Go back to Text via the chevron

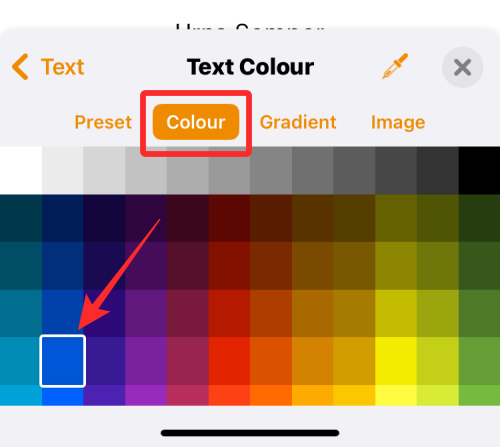(x=20, y=67)
